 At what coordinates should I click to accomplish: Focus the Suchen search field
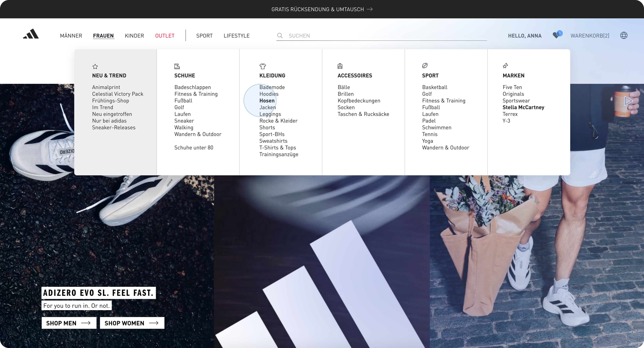(385, 36)
